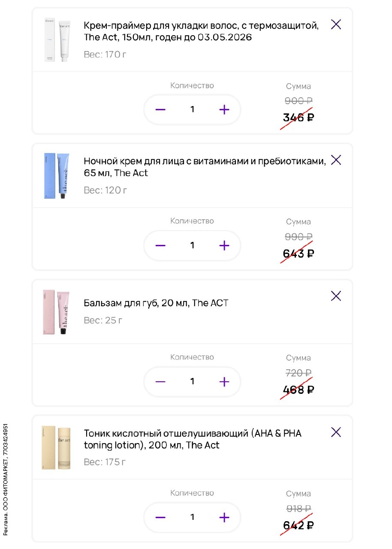Decrease quantity of the acid toner
This screenshot has width=392, height=549.
tap(160, 518)
